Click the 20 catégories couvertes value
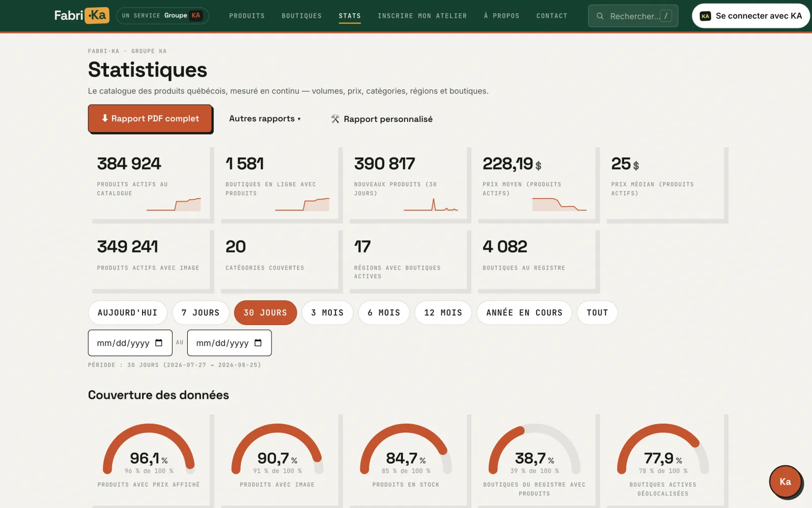Image resolution: width=812 pixels, height=508 pixels. (235, 246)
